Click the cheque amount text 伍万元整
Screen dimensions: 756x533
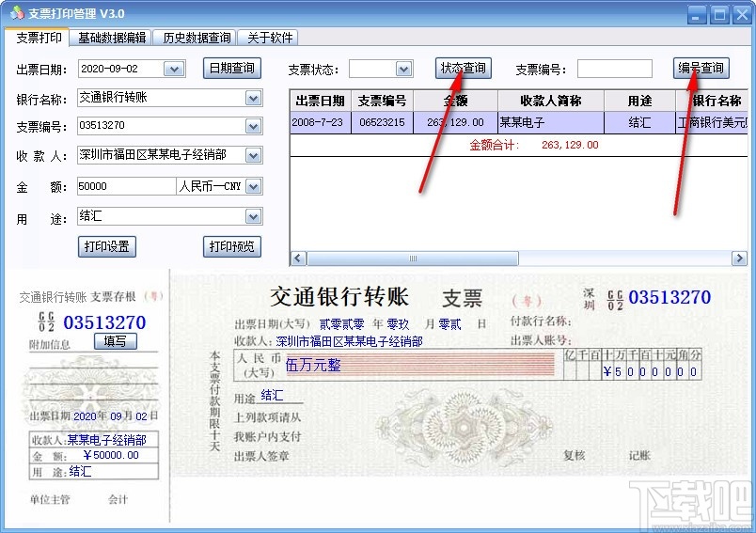coord(313,365)
